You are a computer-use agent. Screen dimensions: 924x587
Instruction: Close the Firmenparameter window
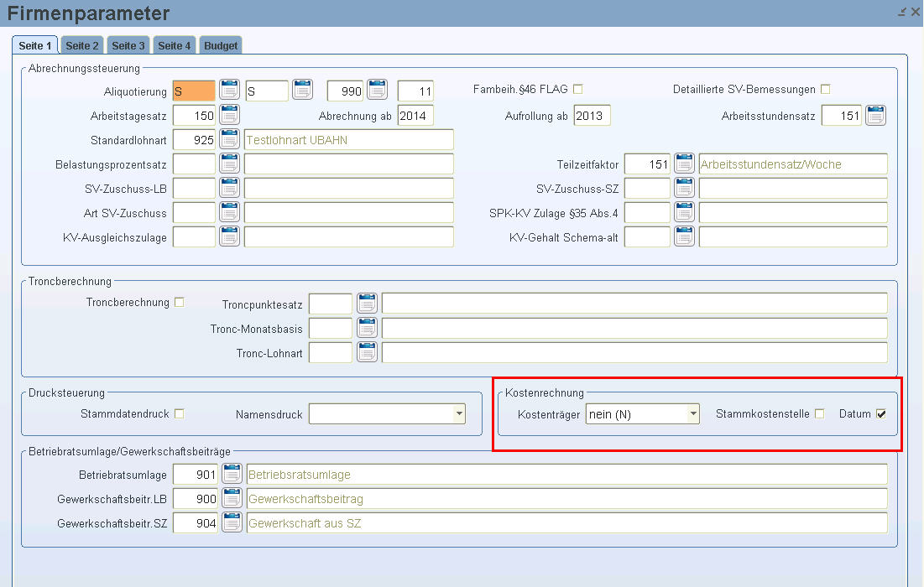(915, 11)
